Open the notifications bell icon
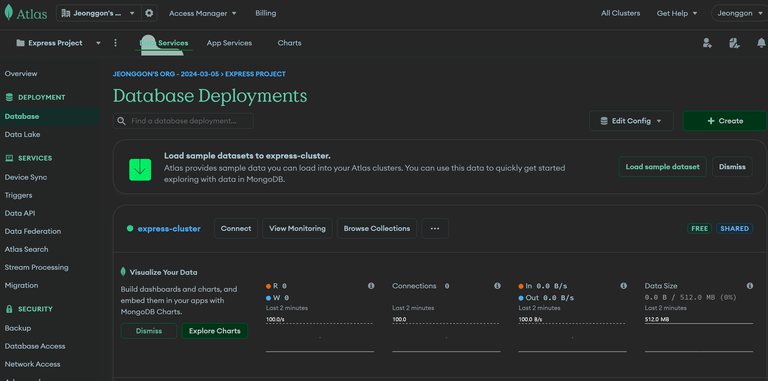 (761, 43)
